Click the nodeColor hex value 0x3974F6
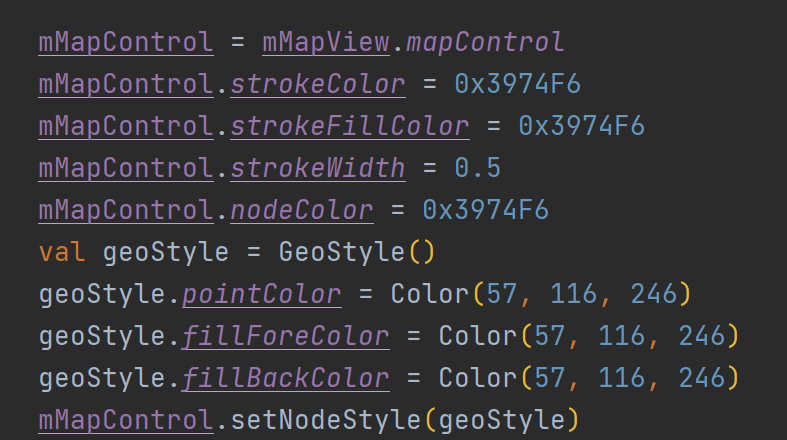The height and width of the screenshot is (440, 787). coord(485,210)
